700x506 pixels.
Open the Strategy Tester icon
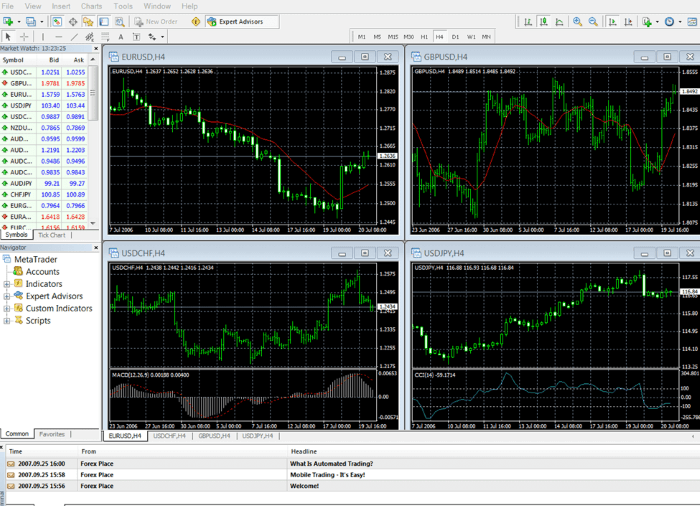click(120, 21)
